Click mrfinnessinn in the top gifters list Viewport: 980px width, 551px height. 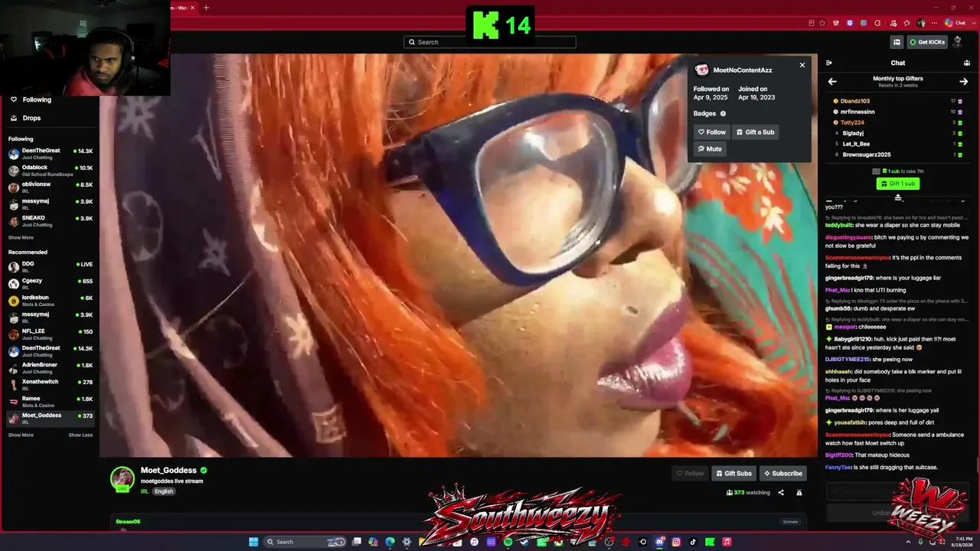tap(857, 112)
